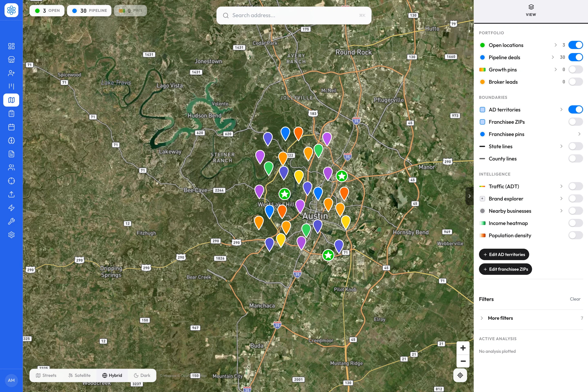Expand the Franchisee pins chevron
588x392 pixels.
(579, 134)
